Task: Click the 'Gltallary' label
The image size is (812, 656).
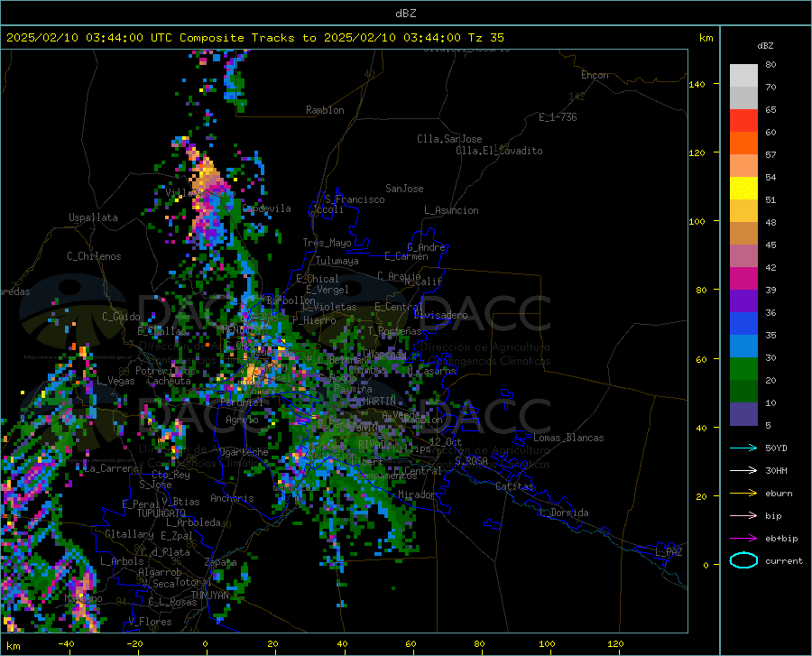Action: coord(129,534)
